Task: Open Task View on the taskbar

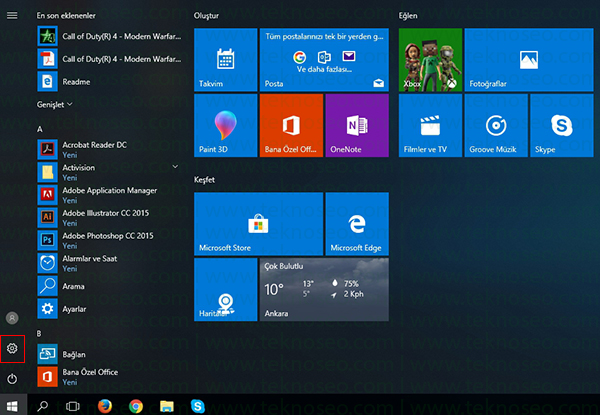Action: 73,406
